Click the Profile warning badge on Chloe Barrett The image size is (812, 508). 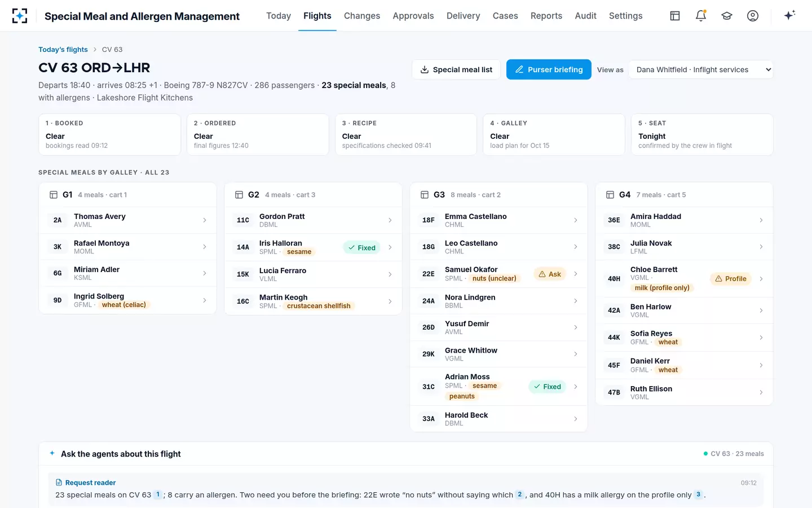(x=731, y=279)
